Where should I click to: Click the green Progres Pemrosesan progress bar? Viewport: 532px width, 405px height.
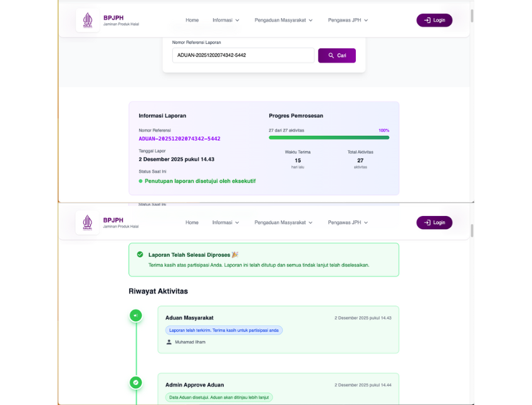328,137
